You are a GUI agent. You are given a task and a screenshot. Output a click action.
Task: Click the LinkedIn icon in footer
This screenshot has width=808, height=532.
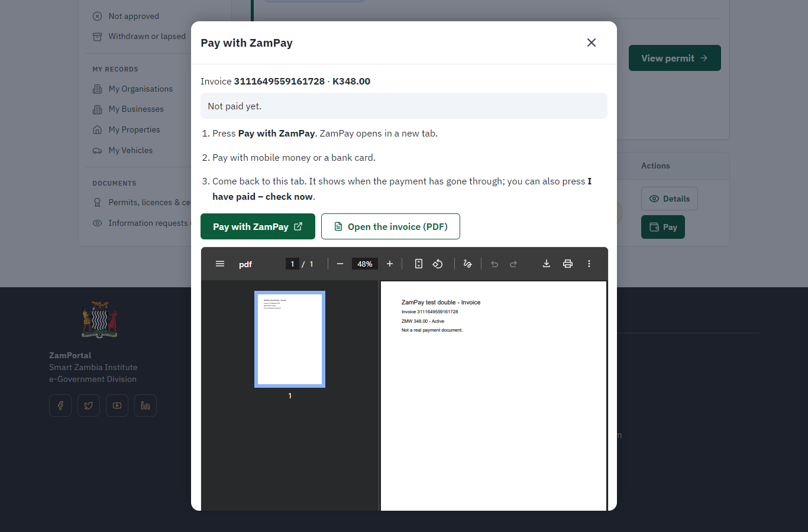click(x=146, y=406)
